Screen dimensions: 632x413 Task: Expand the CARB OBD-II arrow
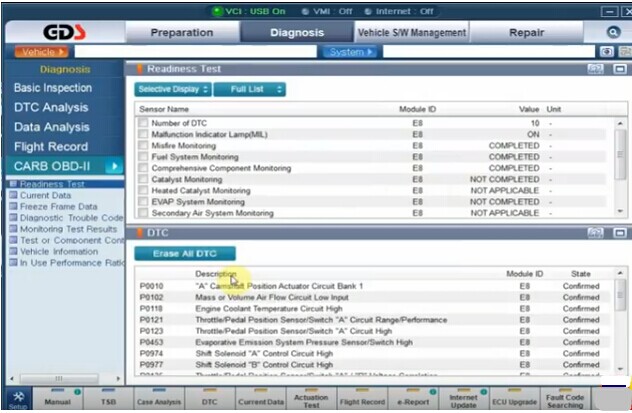(x=114, y=166)
